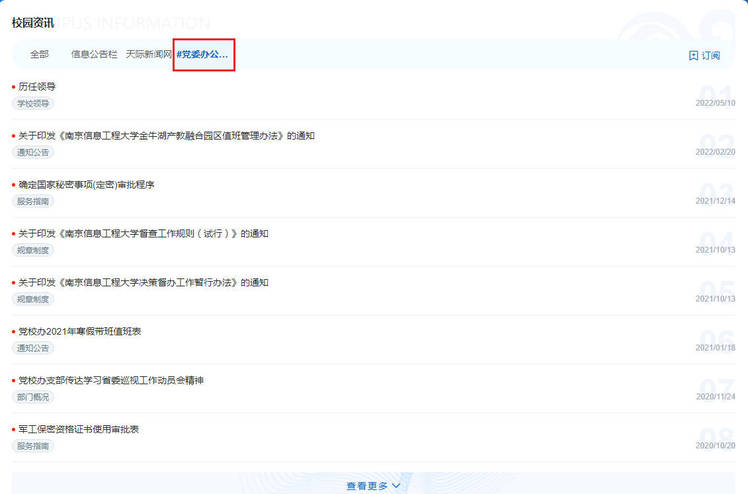Image resolution: width=748 pixels, height=494 pixels.
Task: Open the 金牛湖产教融合园区值班管理办法 notice
Action: coord(166,136)
